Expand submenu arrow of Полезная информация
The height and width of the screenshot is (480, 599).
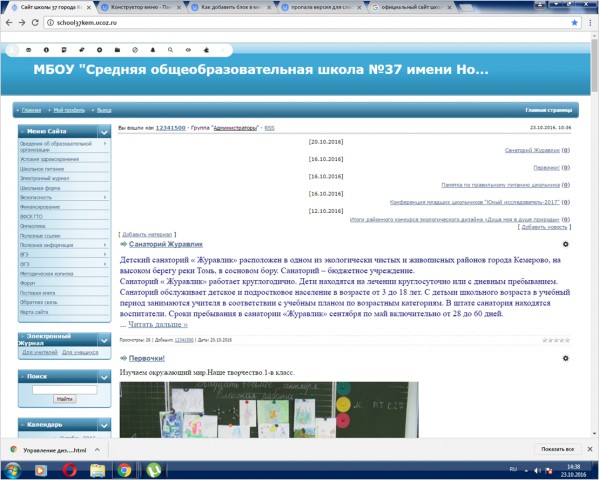(105, 245)
